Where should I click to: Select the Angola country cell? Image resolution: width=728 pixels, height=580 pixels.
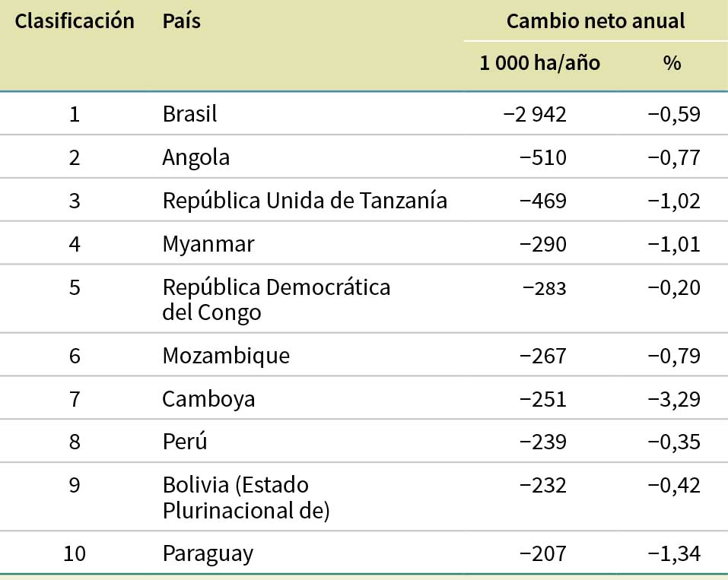196,157
